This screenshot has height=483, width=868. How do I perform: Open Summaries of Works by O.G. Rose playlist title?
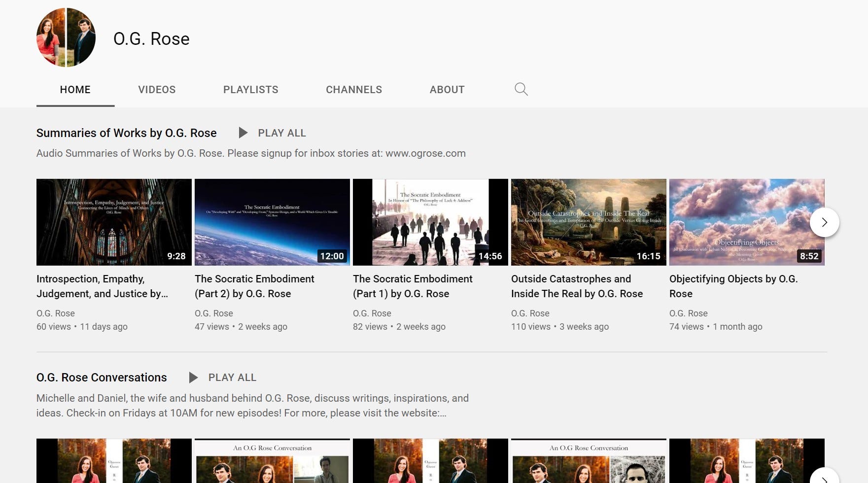pos(127,133)
